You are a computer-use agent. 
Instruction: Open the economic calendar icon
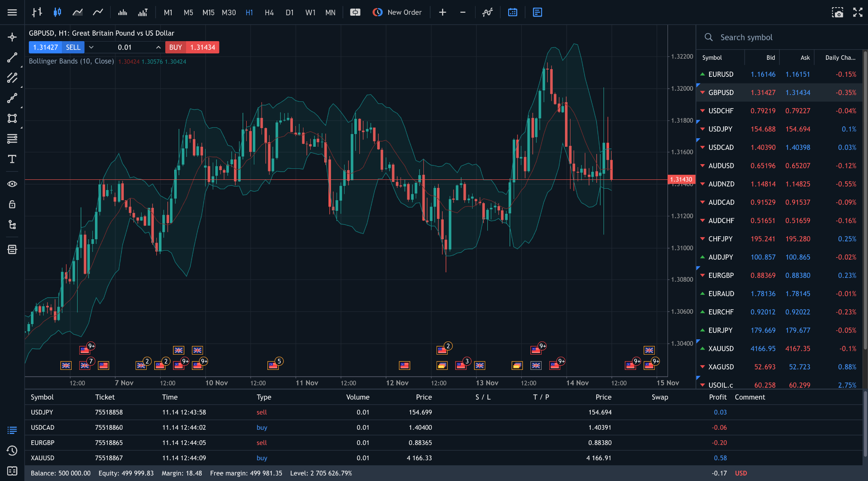point(513,12)
